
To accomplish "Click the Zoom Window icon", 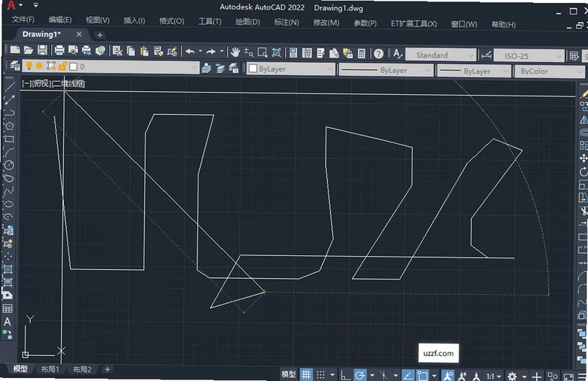I will click(x=262, y=52).
